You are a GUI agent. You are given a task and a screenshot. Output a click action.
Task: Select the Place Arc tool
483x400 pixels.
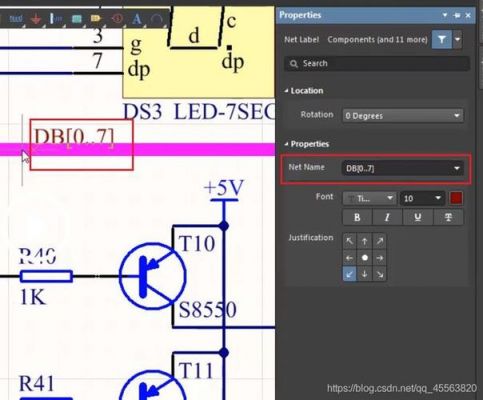[156, 19]
